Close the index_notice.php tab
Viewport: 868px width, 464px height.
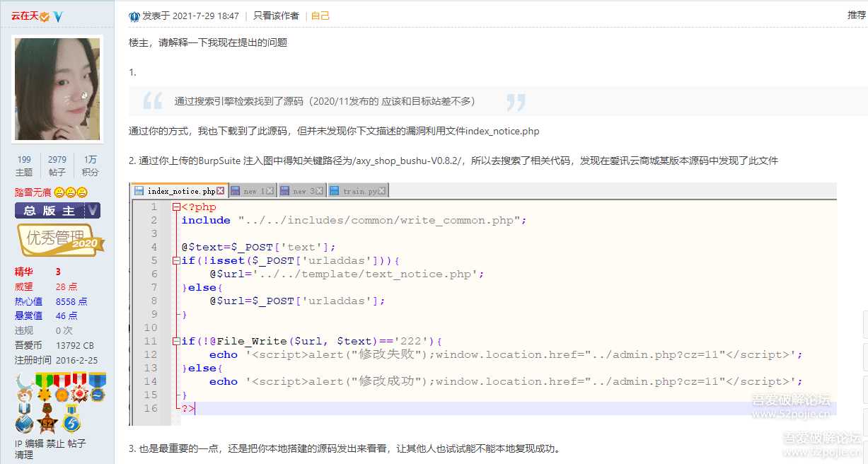click(x=221, y=191)
